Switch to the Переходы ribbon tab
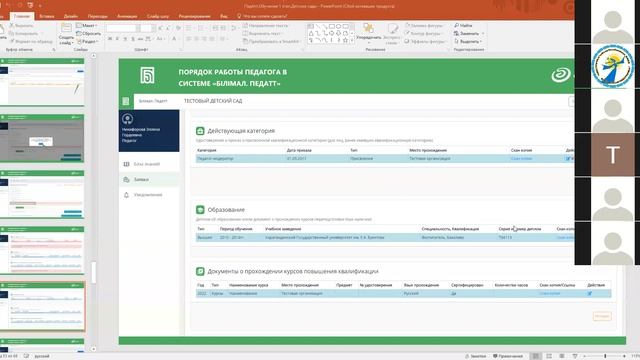Viewport: 640px width, 360px height. tap(98, 16)
